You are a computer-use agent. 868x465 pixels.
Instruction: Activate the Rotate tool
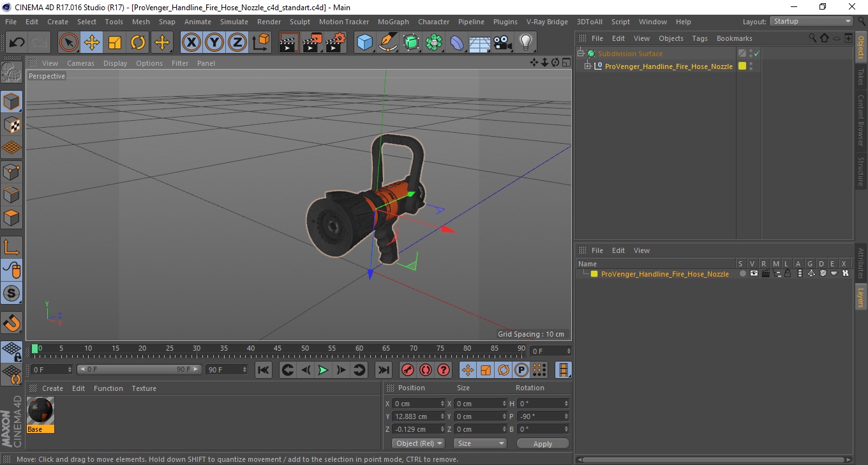(x=138, y=43)
